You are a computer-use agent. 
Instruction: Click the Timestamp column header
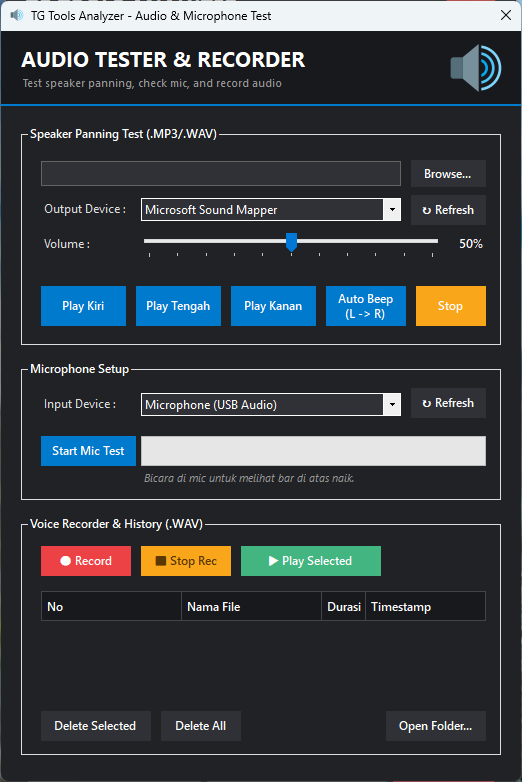(x=425, y=606)
